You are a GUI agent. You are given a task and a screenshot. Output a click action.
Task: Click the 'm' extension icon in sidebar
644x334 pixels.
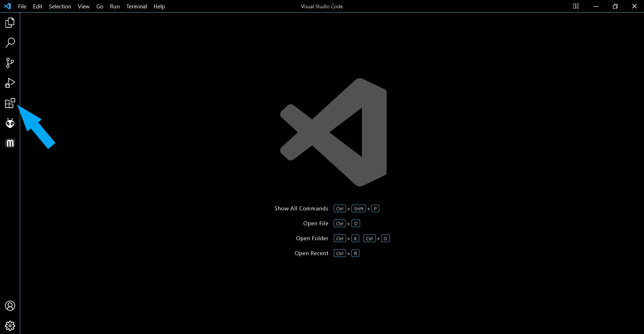10,143
